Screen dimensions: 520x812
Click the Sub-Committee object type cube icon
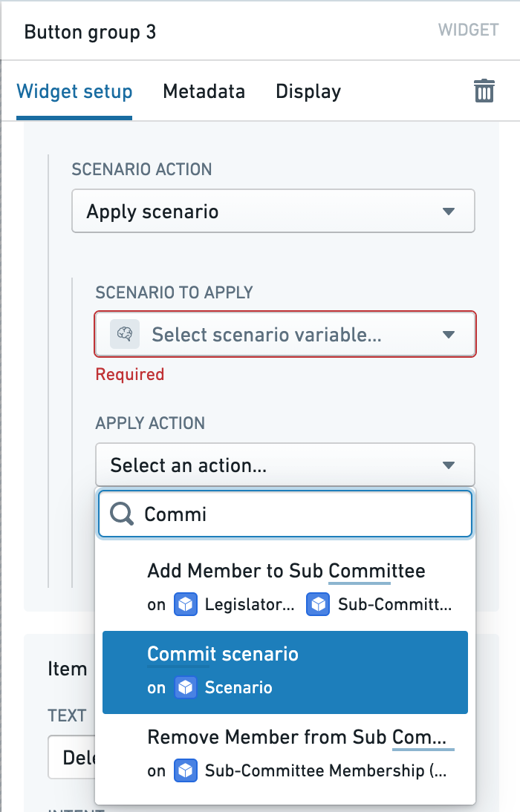319,604
